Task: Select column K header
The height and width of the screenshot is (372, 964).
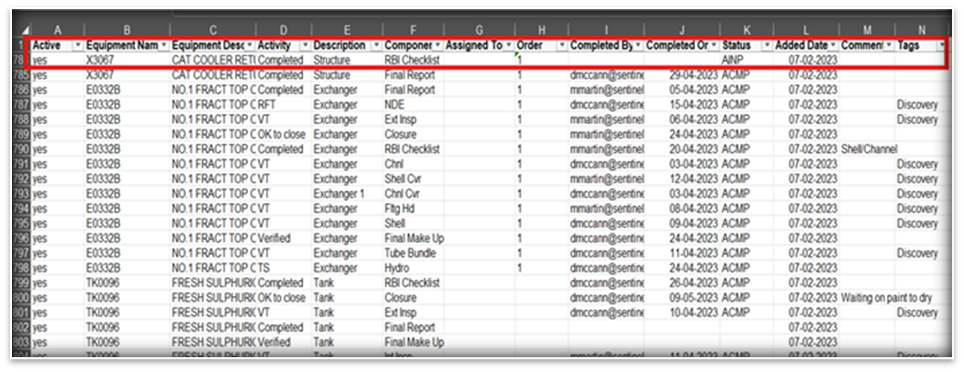Action: click(746, 30)
